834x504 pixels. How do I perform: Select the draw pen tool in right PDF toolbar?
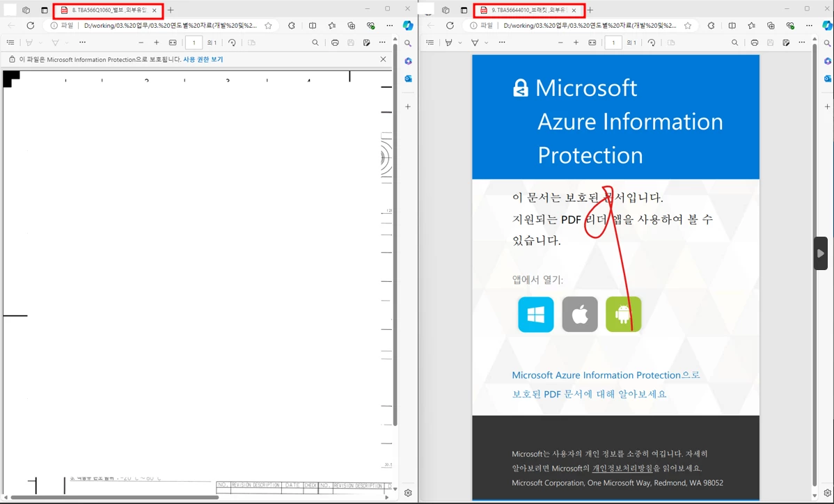(475, 42)
